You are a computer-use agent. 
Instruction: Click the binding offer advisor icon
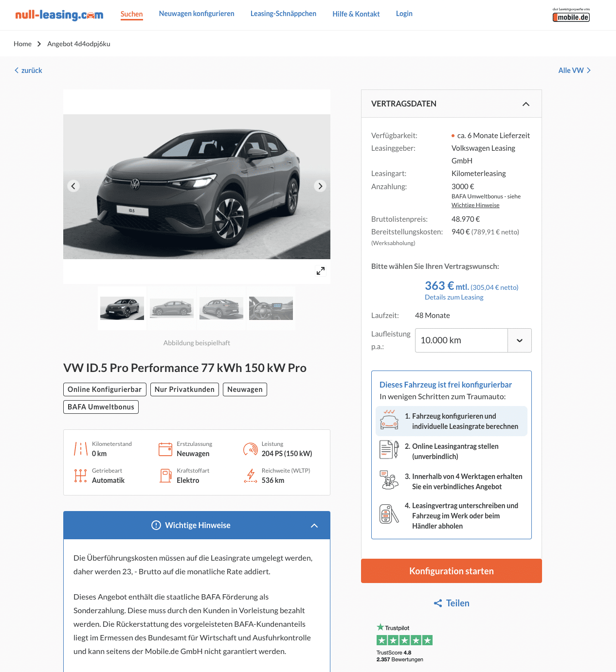pos(389,480)
